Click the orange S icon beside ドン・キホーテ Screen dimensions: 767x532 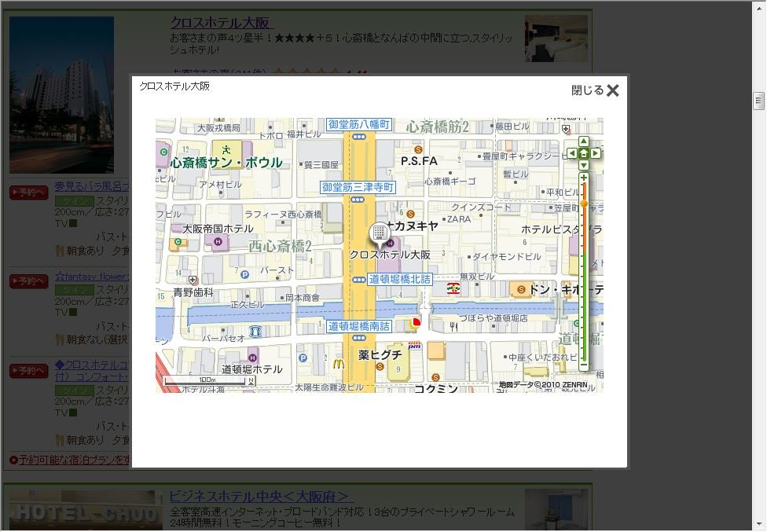(521, 289)
